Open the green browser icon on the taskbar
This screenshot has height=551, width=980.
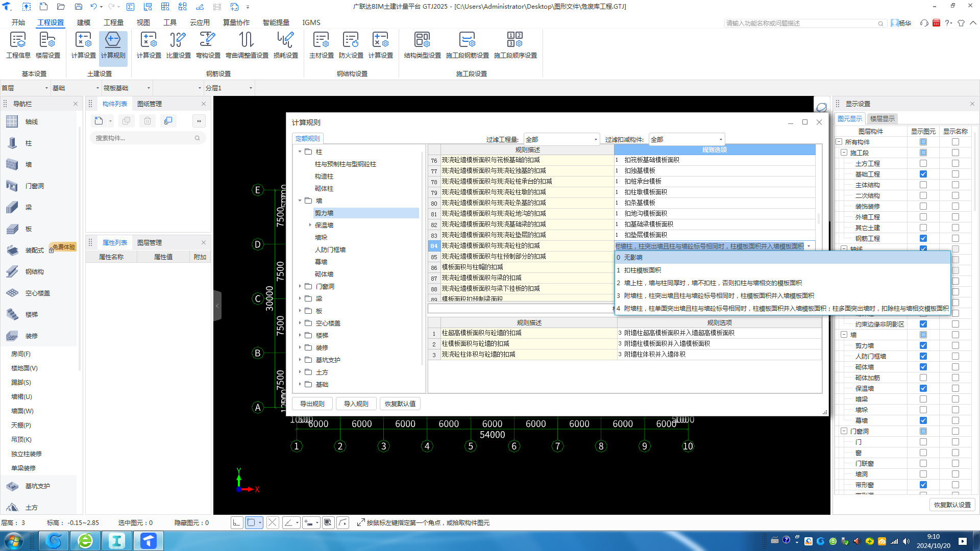85,541
